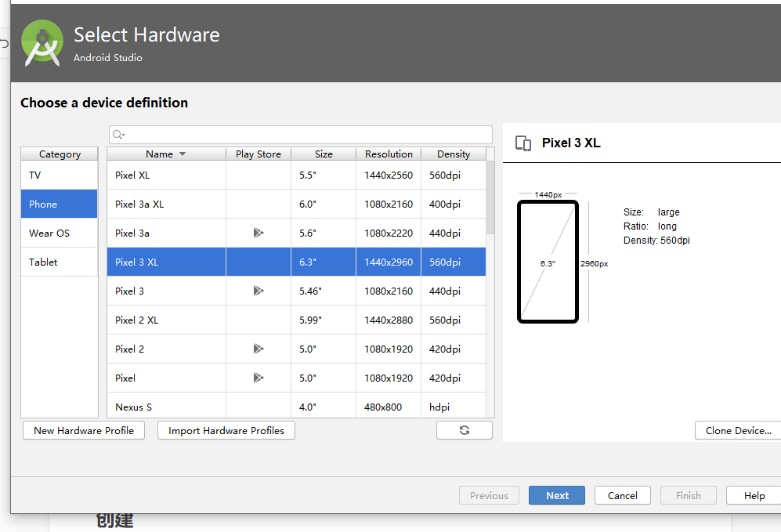Select the Pixel 2 XL device name
Screen dimensions: 781x532
click(x=136, y=320)
